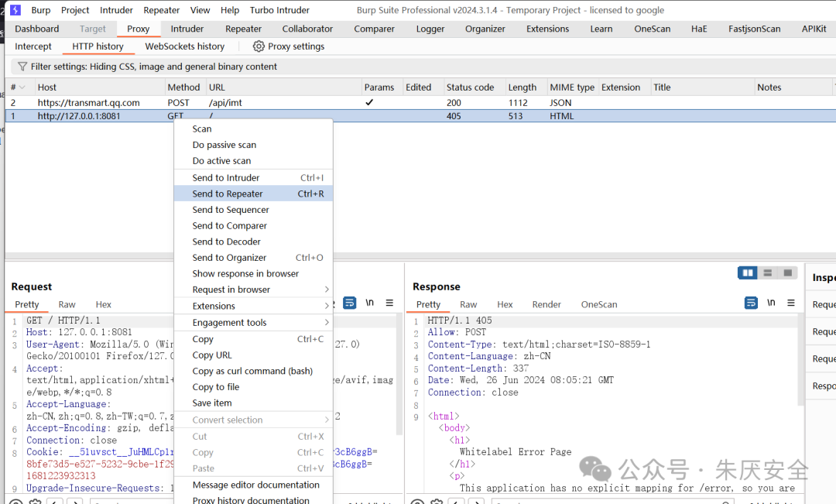Screen dimensions: 836x504
Task: Choose Send to Organizer
Action: [253, 258]
